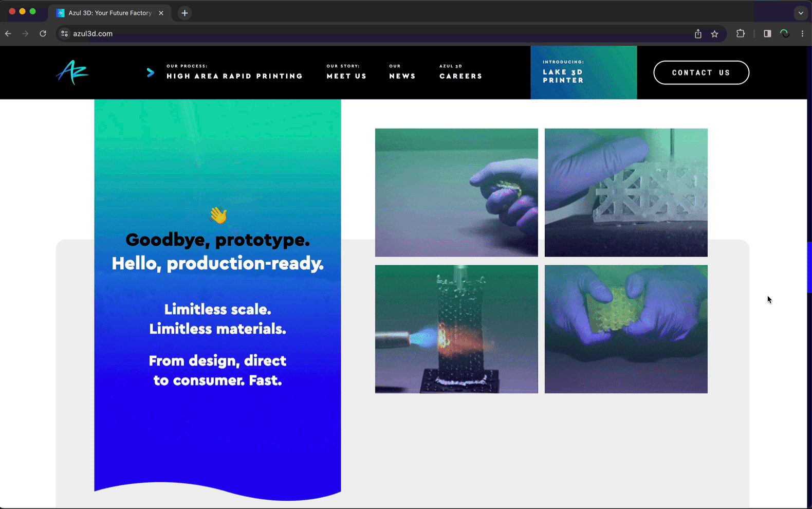Click the blue arrow before Our Process
The image size is (812, 509).
click(151, 72)
